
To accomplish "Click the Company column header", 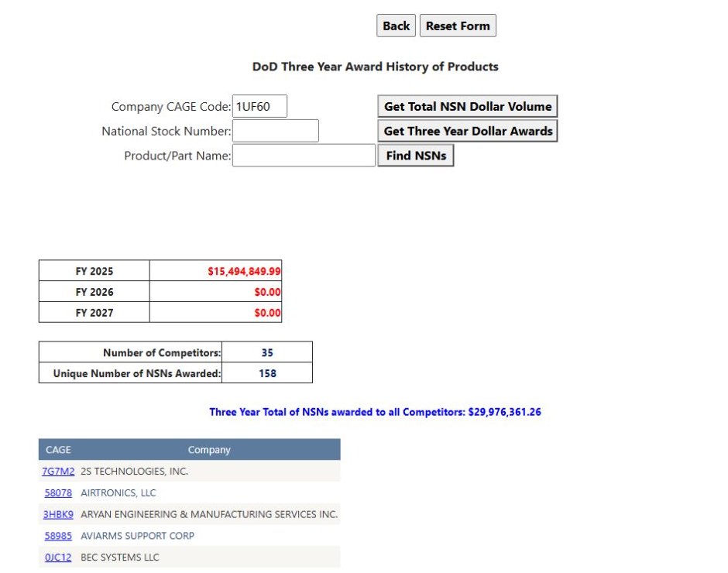I will click(x=209, y=449).
